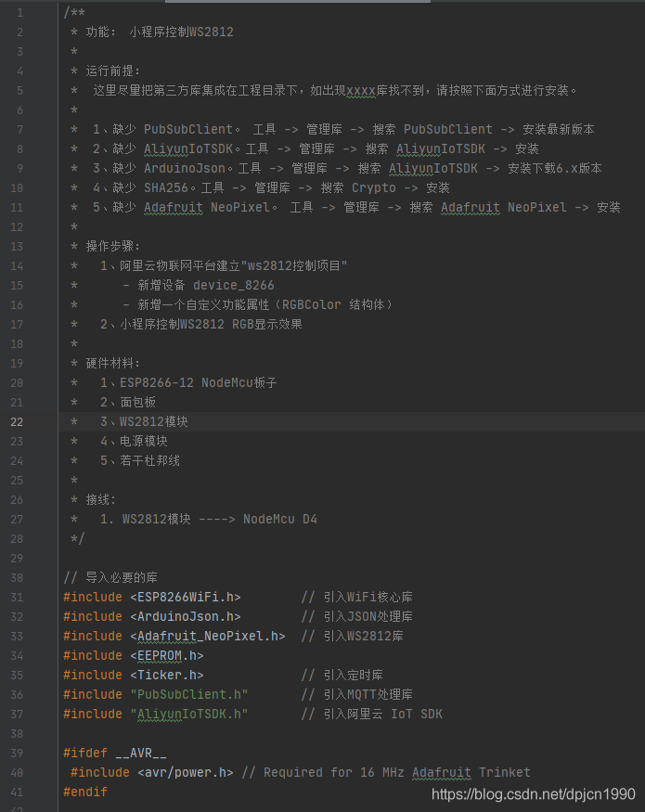Click the '接线:' comment heading
The height and width of the screenshot is (812, 645).
pyautogui.click(x=100, y=500)
